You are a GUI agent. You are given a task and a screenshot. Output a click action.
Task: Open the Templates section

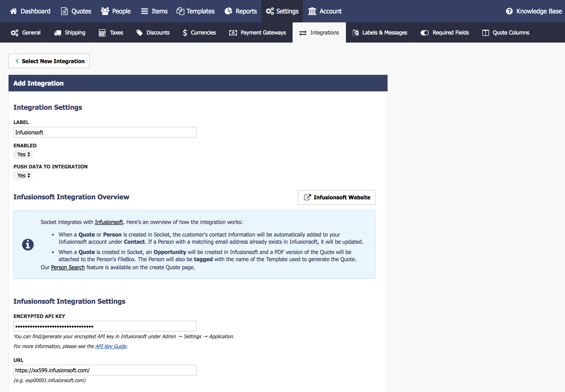click(x=196, y=11)
